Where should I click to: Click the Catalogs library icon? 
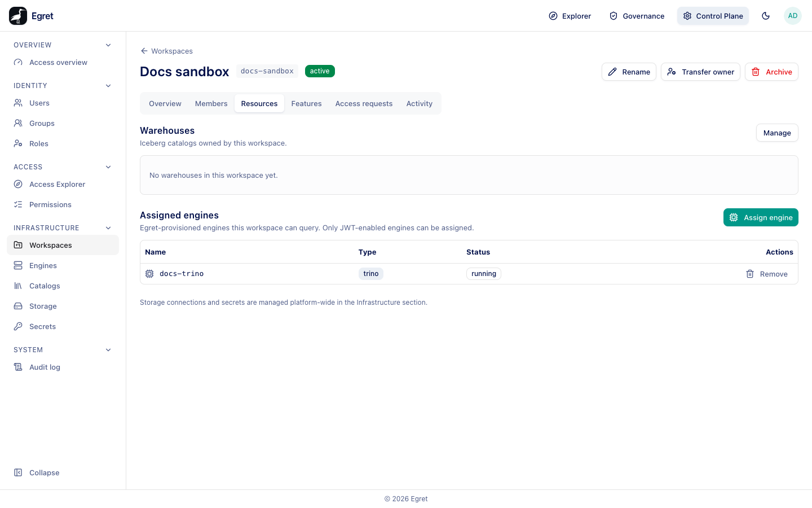(18, 286)
